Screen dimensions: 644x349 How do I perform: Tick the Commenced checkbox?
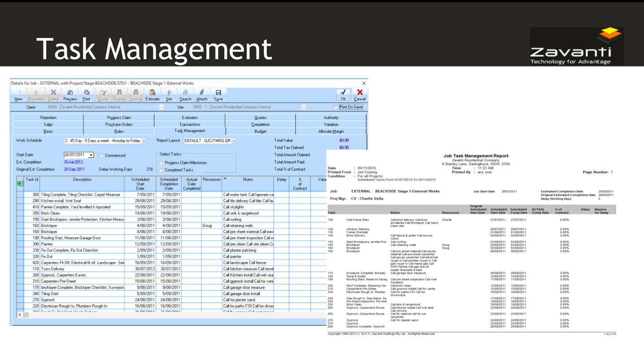101,156
